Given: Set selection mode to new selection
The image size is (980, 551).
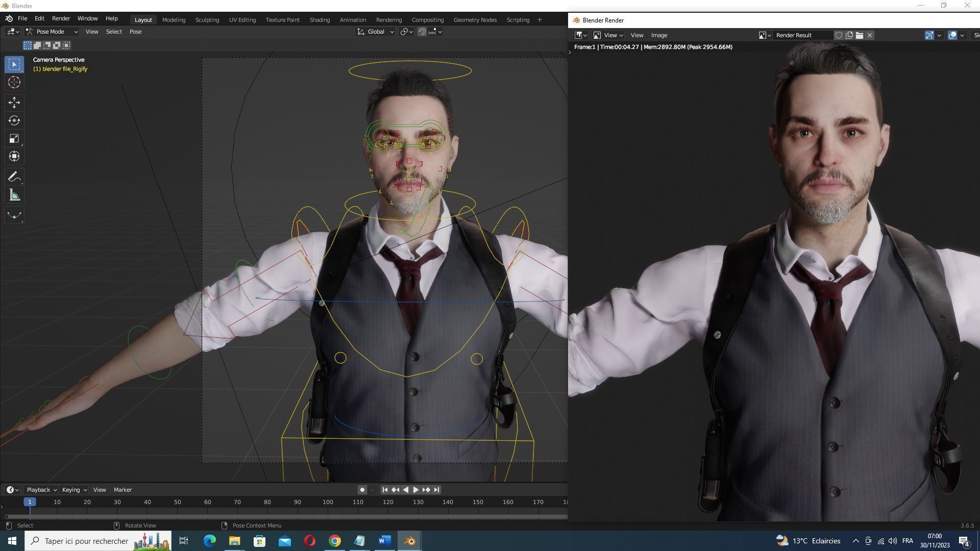Looking at the screenshot, I should (x=28, y=45).
